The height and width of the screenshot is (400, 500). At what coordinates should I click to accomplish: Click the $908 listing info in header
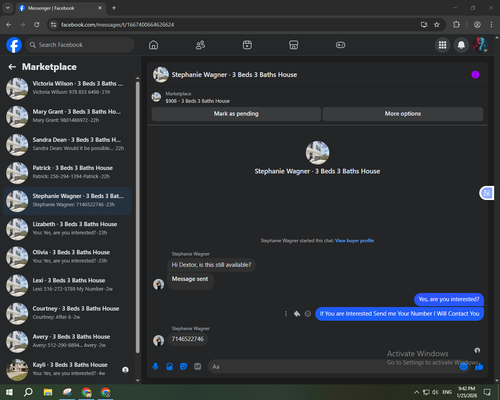pyautogui.click(x=197, y=101)
